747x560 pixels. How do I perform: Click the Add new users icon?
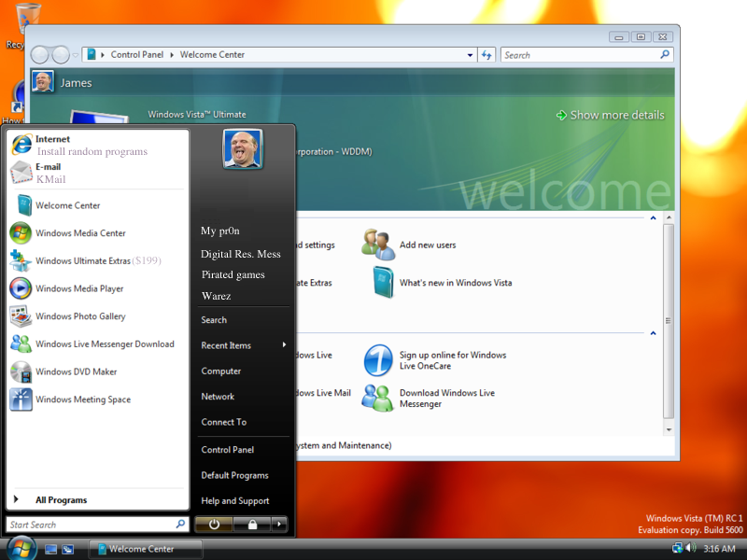[378, 245]
